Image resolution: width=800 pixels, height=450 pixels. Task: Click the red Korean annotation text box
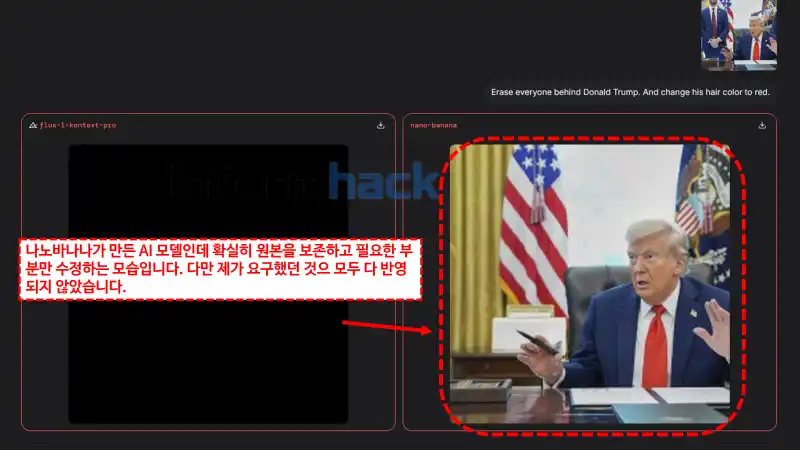point(220,268)
